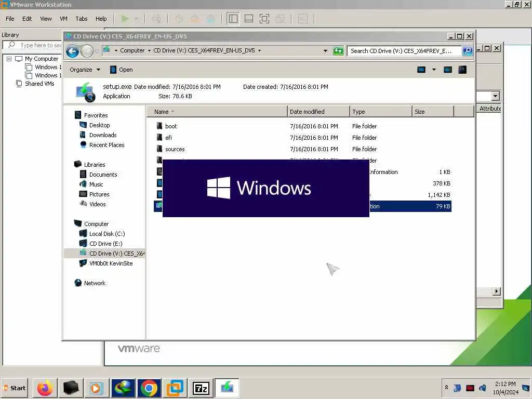Click the volume icon in system tray
The height and width of the screenshot is (399, 532).
483,388
